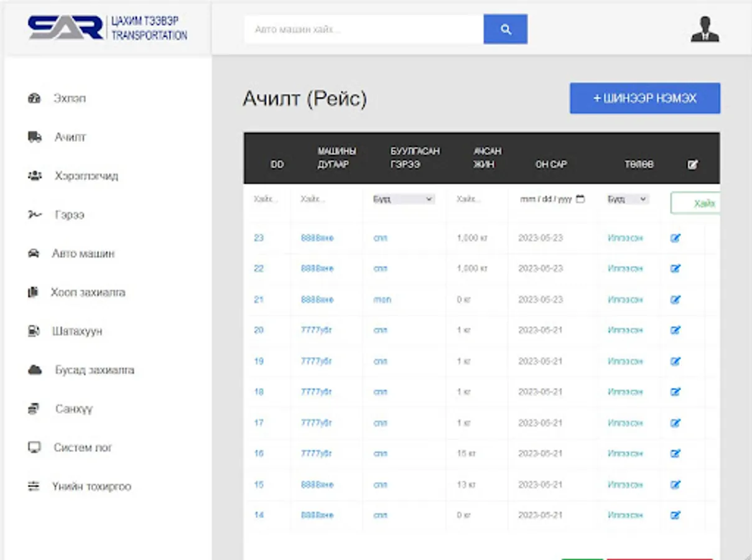Click the МАШИНЫ ДУГААР column header

(337, 158)
